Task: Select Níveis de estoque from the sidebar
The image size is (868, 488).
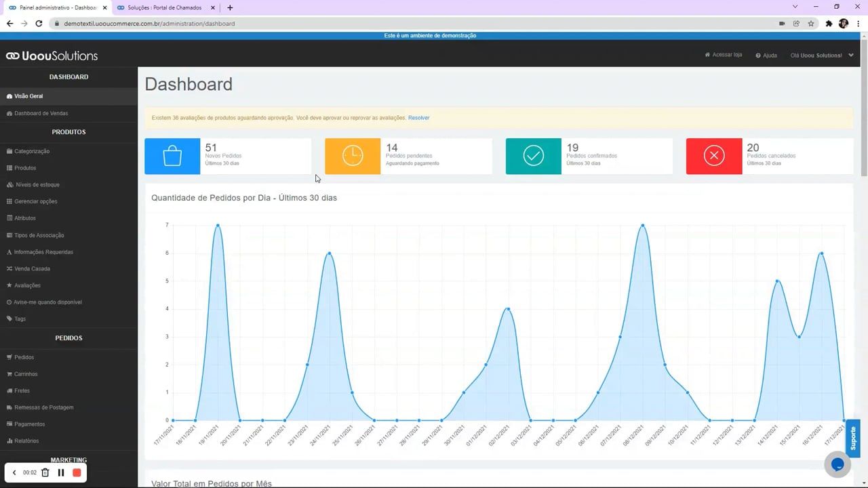Action: [x=37, y=184]
